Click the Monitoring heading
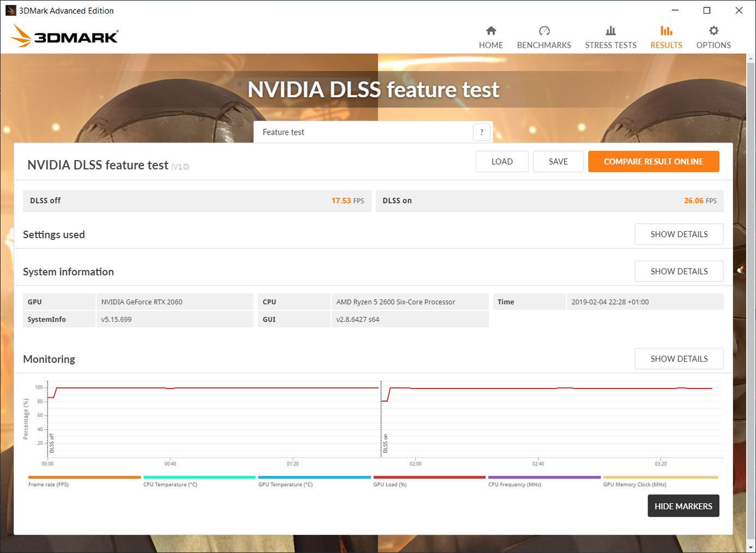The image size is (756, 553). click(49, 359)
